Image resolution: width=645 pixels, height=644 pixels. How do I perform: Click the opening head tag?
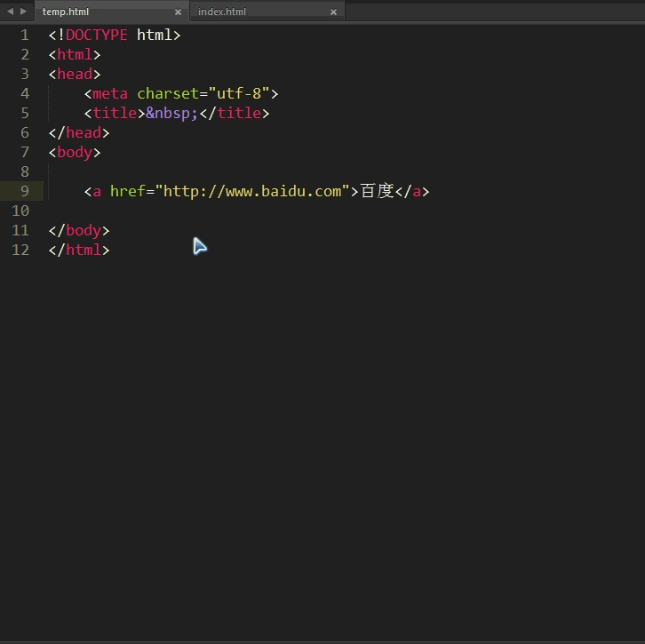[75, 74]
